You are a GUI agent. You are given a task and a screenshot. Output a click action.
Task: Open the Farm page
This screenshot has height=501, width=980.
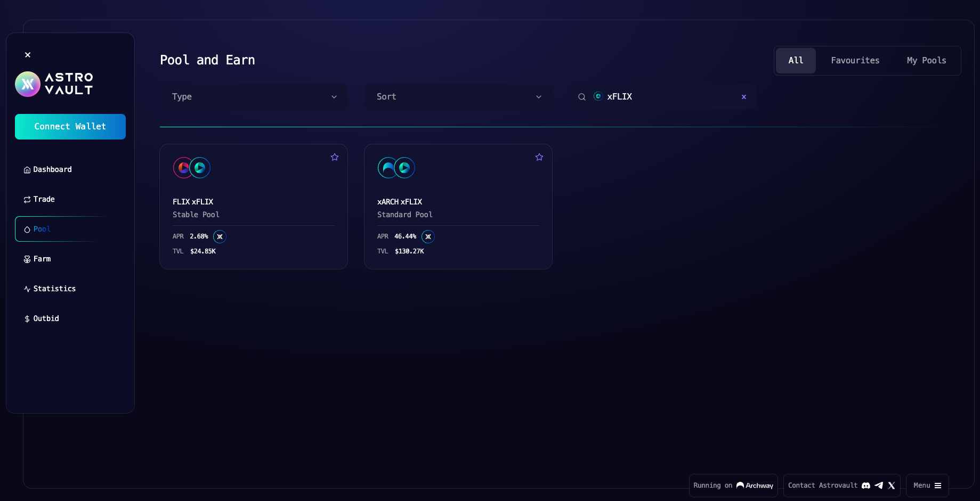70,259
